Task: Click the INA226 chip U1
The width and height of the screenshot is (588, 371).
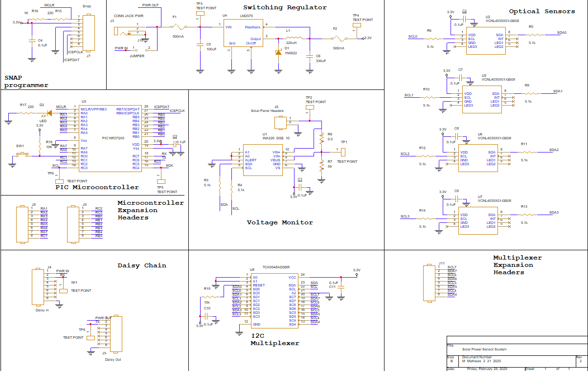Action: click(x=263, y=160)
